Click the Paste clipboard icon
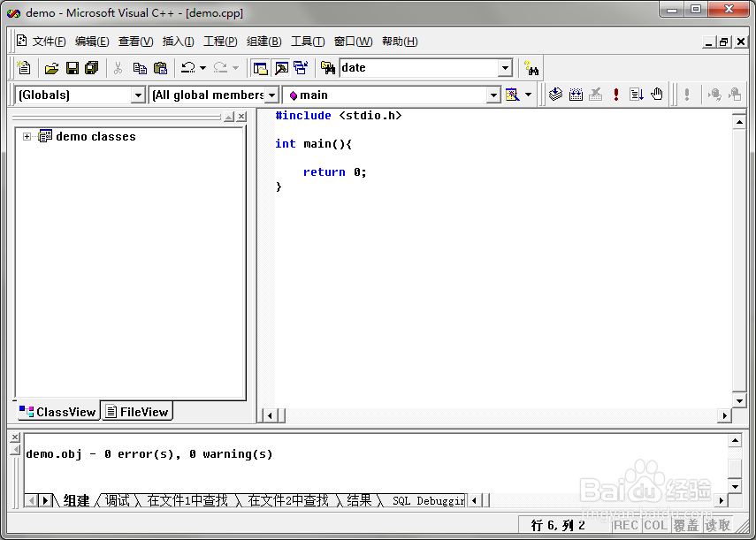Screen dimensions: 756x540 [160, 68]
